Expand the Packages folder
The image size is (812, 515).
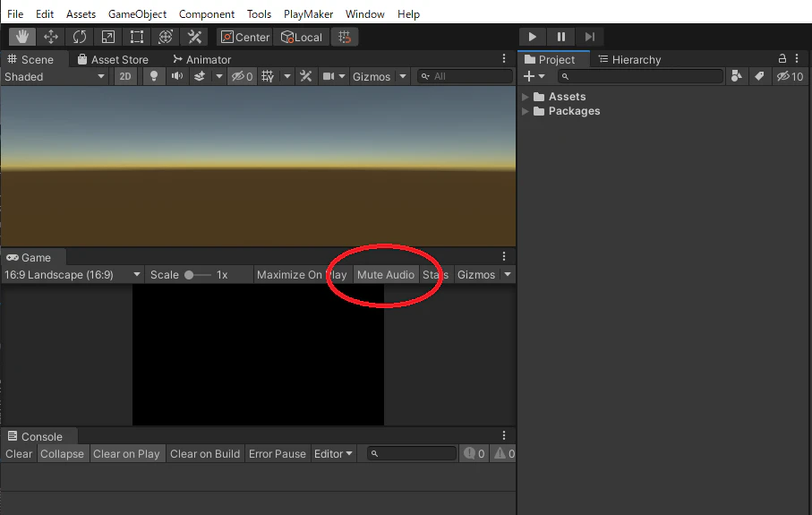pyautogui.click(x=526, y=111)
